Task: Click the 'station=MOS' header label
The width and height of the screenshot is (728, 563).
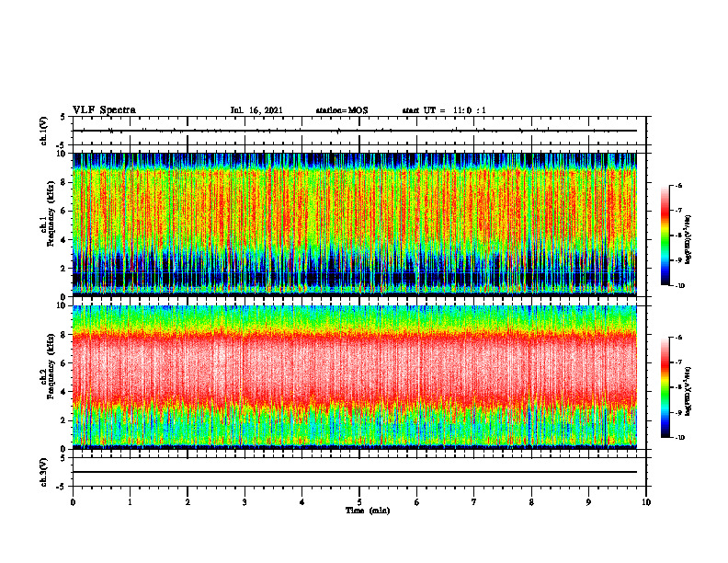Action: 342,110
